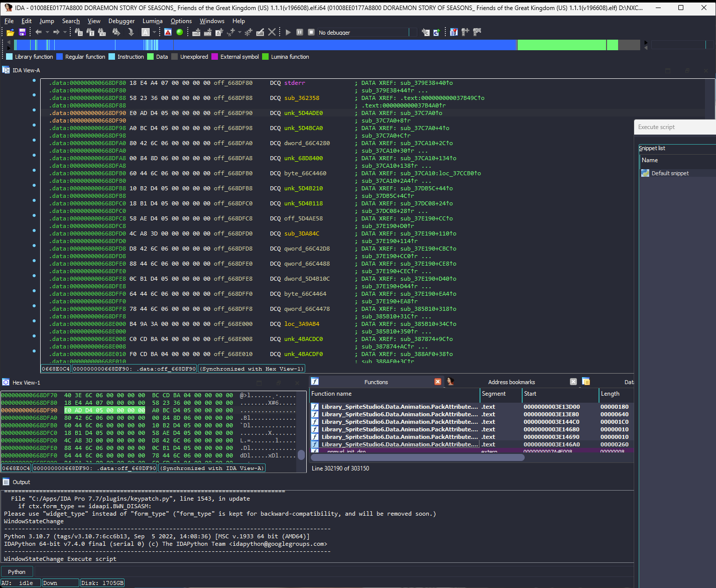Click the Convert to code icon
This screenshot has height=588, width=716.
point(196,32)
